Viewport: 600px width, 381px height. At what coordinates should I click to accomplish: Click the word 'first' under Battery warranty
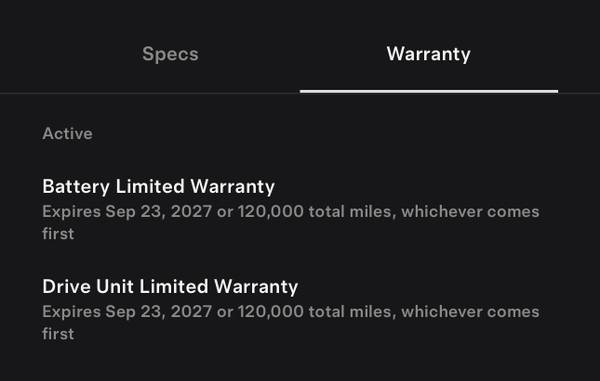[58, 233]
